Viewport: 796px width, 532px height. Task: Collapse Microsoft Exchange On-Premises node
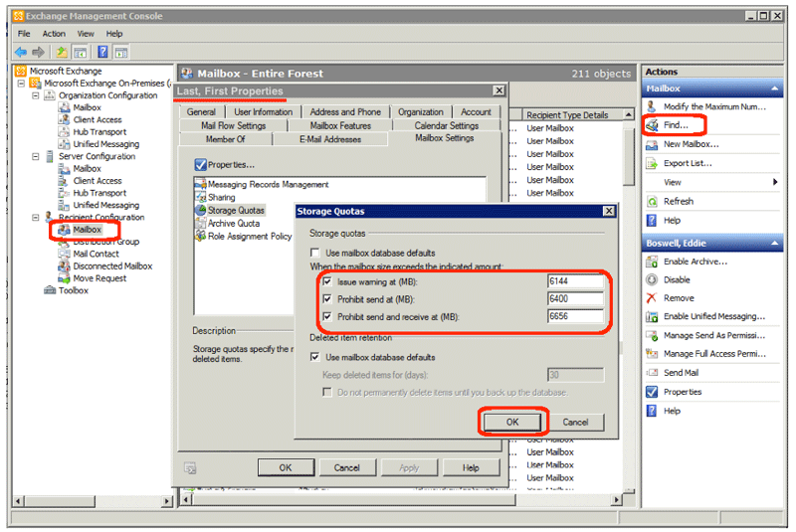click(21, 84)
